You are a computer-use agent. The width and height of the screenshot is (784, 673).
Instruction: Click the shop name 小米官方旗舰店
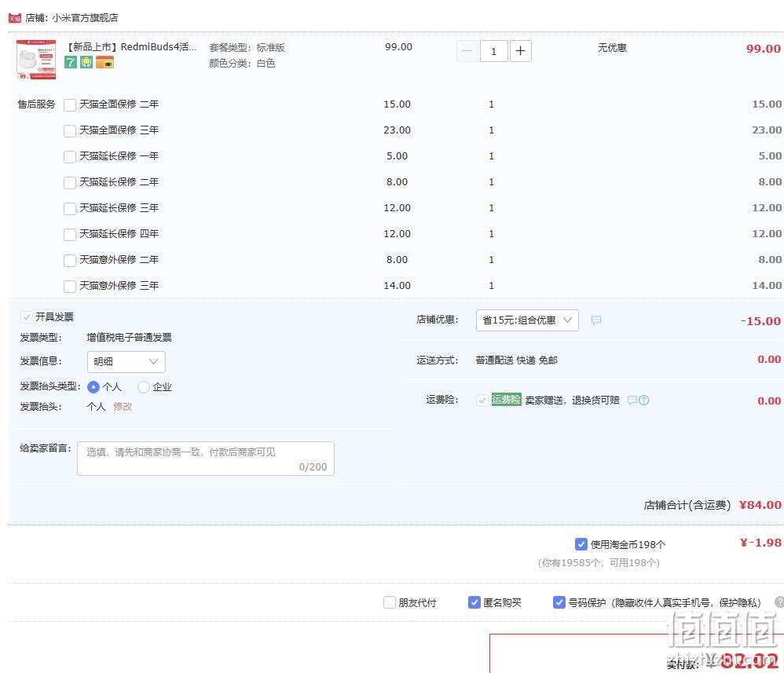click(85, 18)
